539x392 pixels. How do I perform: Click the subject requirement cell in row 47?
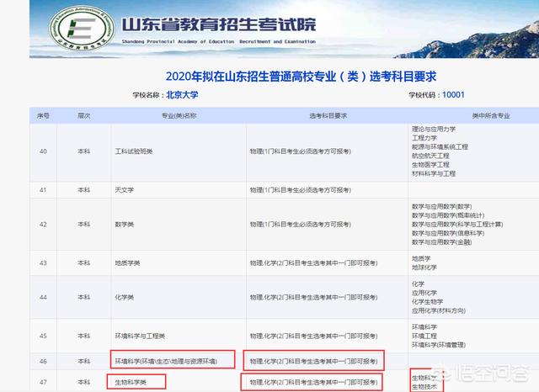pos(313,382)
